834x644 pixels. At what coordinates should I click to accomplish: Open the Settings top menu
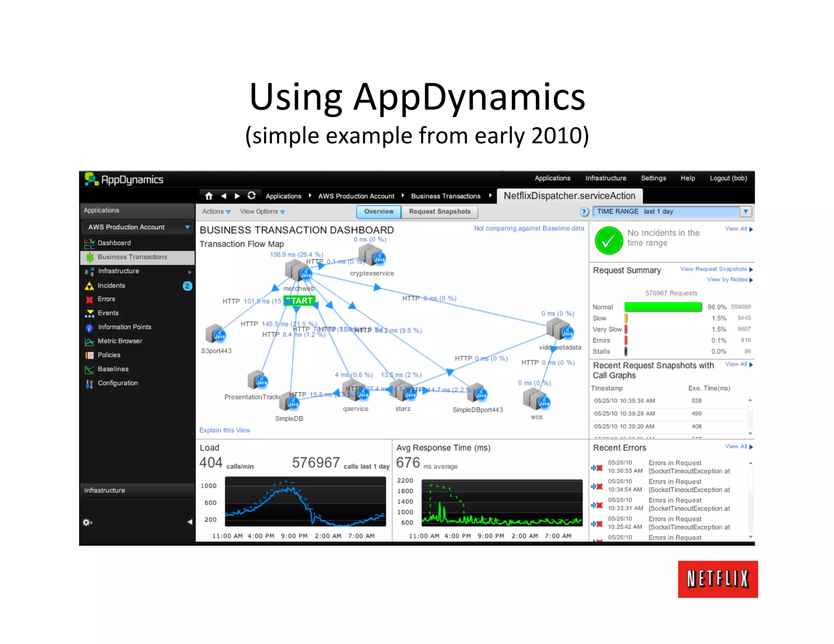(x=653, y=178)
